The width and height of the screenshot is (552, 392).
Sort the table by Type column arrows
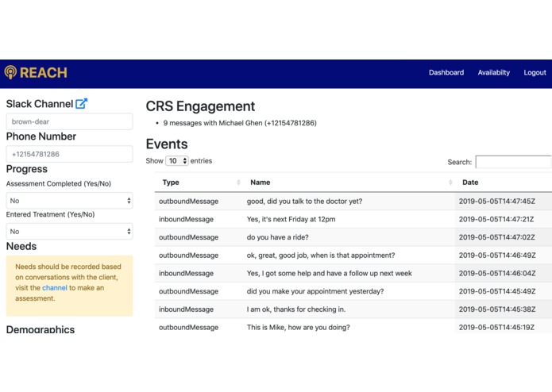point(238,182)
